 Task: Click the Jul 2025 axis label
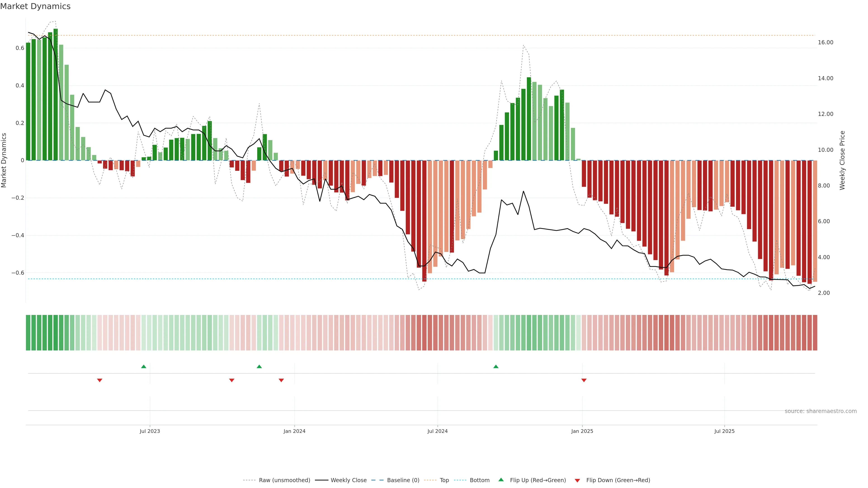(724, 431)
